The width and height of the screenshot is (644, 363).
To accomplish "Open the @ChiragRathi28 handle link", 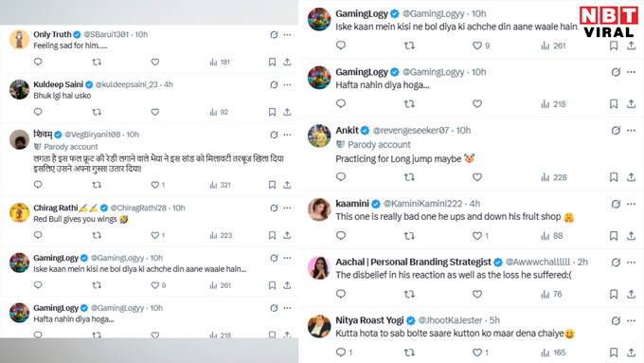I will point(138,208).
